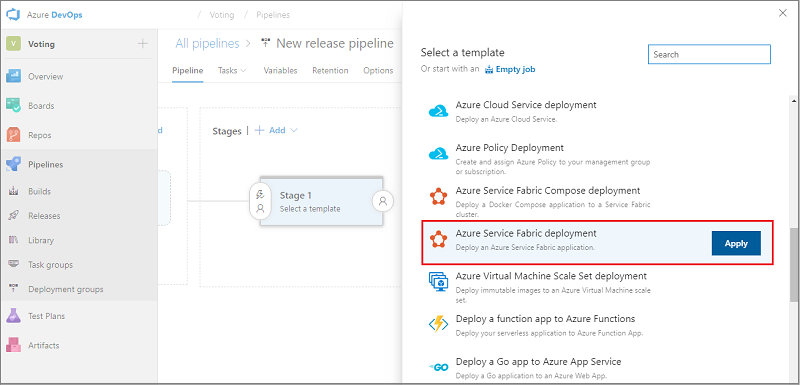The image size is (800, 385).
Task: Click the Service Fabric Compose deployment icon
Action: pyautogui.click(x=438, y=196)
